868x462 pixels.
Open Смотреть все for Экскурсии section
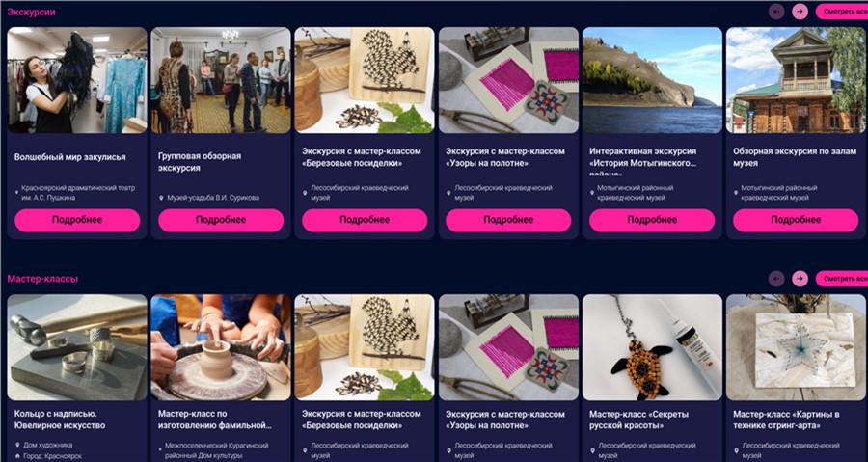point(841,12)
